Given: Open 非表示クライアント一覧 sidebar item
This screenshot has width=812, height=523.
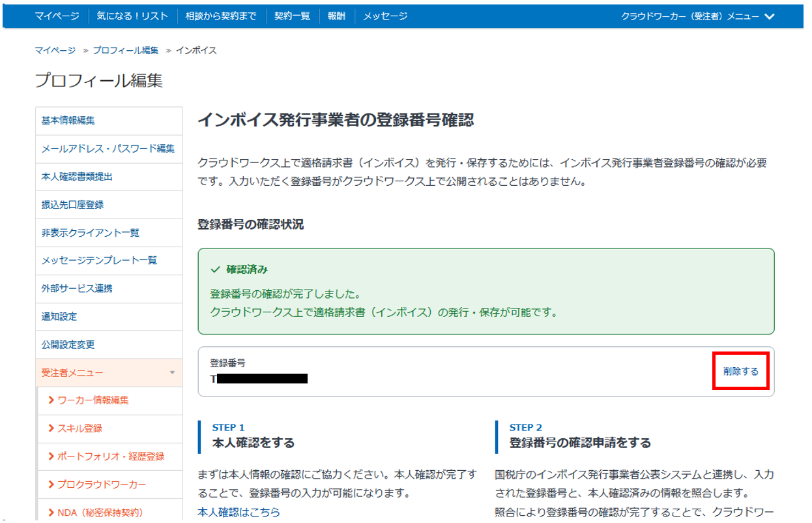Looking at the screenshot, I should [x=110, y=233].
